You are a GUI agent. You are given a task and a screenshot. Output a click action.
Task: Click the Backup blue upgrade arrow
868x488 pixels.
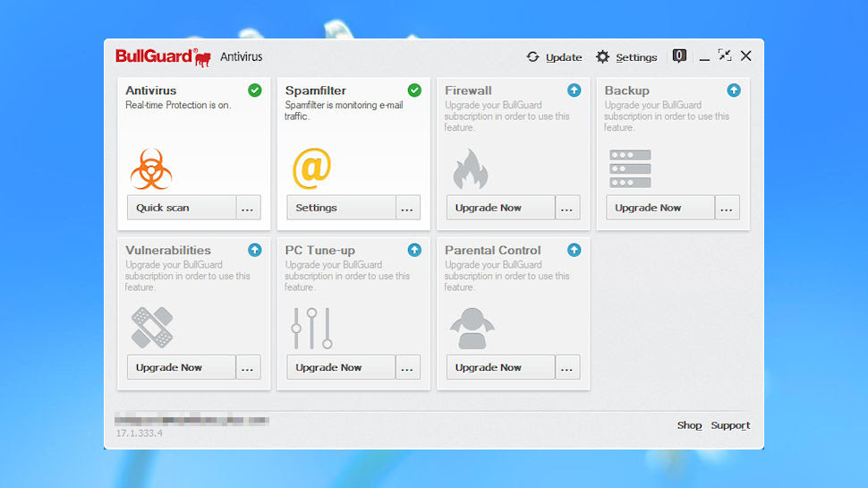[734, 90]
